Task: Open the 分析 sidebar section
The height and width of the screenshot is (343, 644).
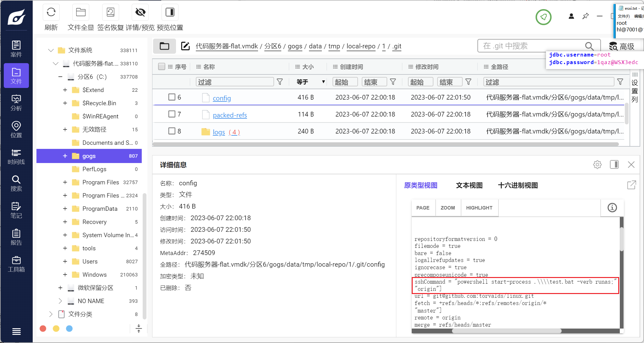Action: tap(16, 103)
